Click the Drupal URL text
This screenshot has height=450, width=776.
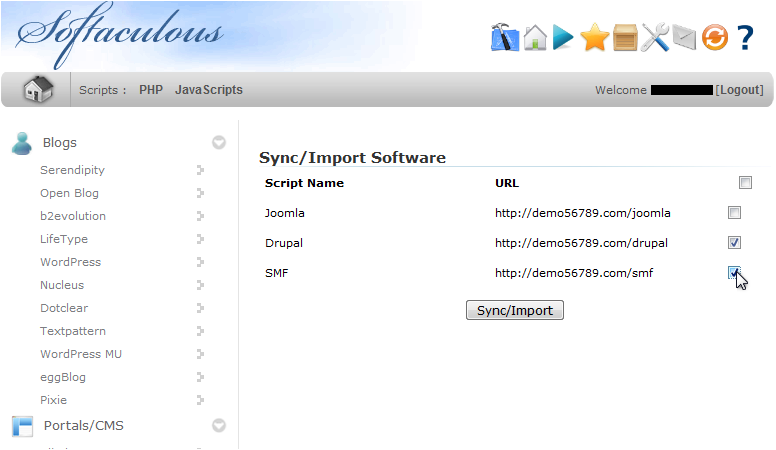tap(581, 243)
